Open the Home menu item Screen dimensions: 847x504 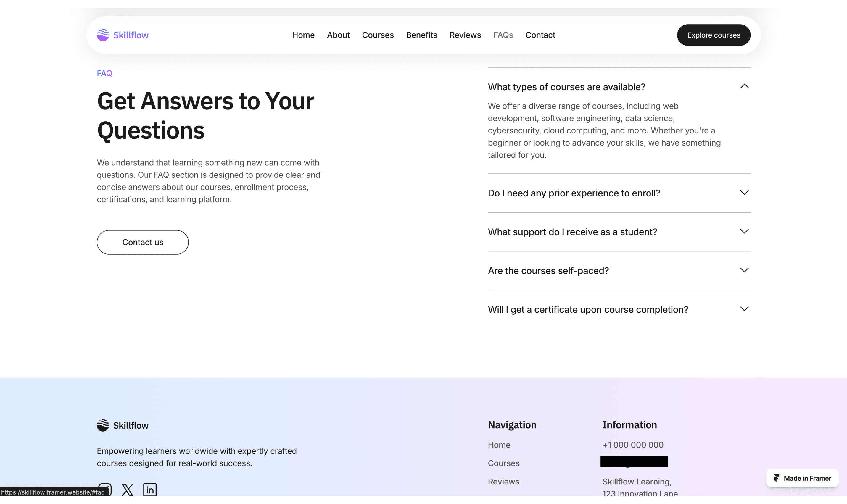click(x=303, y=35)
